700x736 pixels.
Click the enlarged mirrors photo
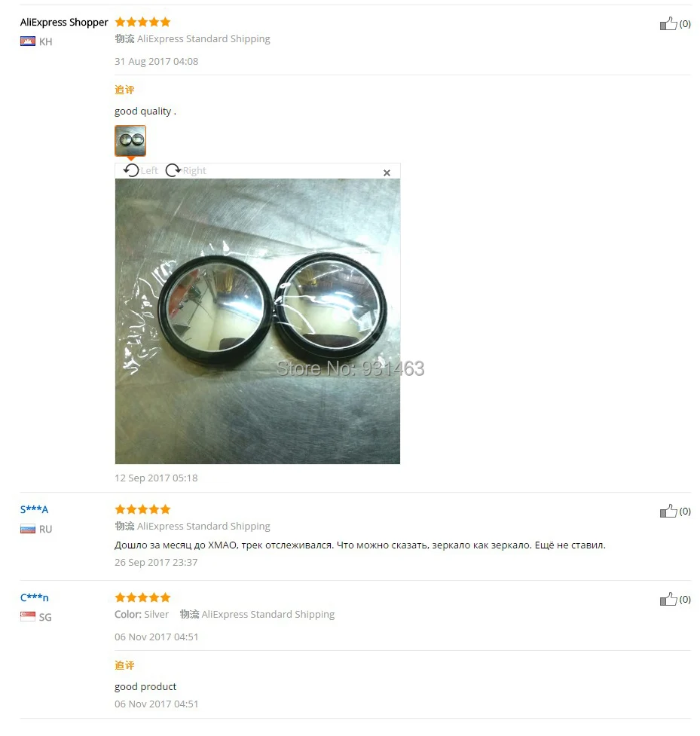pos(258,321)
